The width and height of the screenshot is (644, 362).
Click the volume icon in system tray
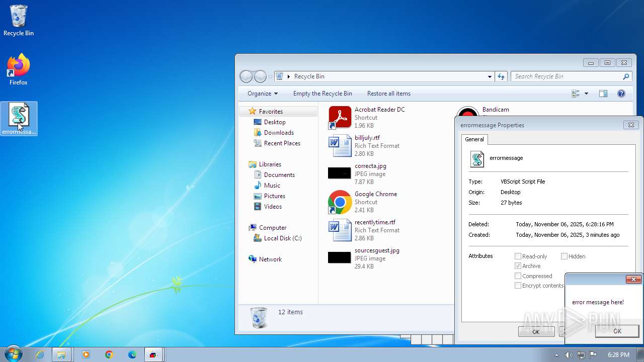click(569, 354)
